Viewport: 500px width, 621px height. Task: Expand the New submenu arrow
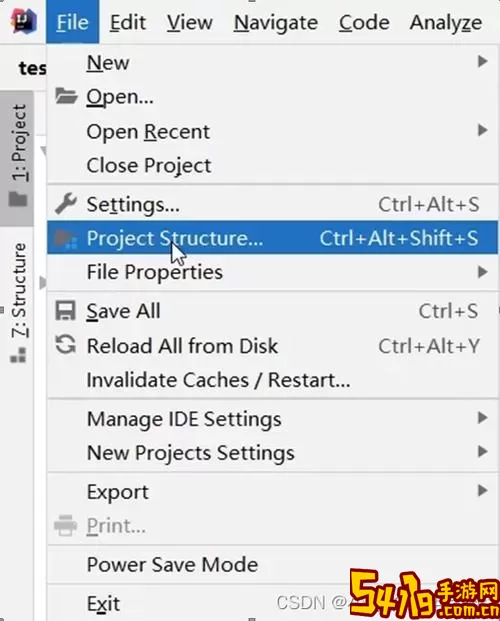482,62
